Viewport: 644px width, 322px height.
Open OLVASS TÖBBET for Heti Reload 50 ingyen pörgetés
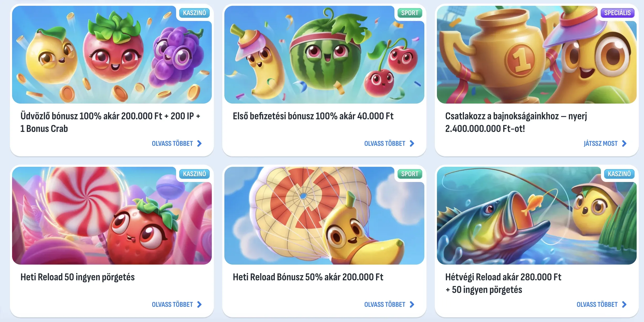click(172, 304)
